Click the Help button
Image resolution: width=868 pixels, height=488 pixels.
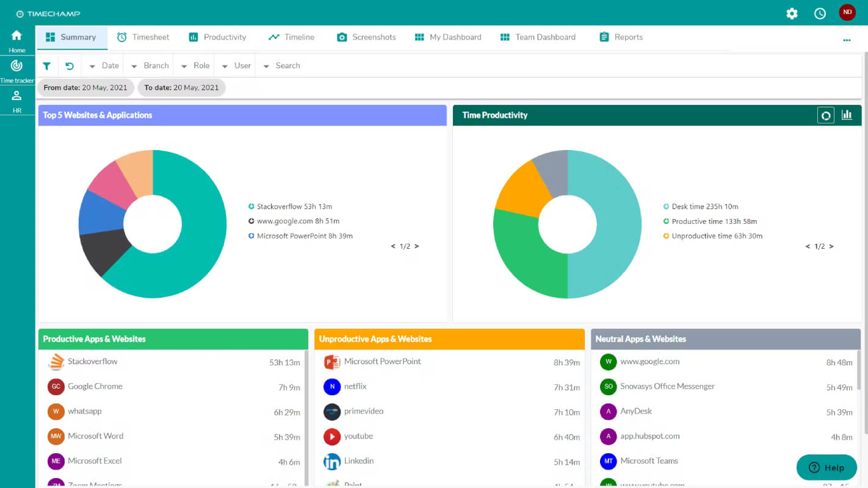pos(826,468)
